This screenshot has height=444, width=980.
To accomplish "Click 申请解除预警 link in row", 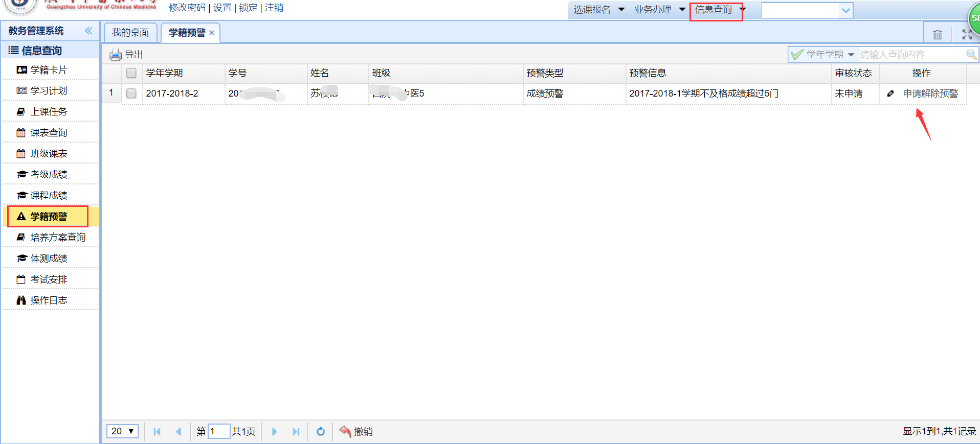I will tap(930, 94).
